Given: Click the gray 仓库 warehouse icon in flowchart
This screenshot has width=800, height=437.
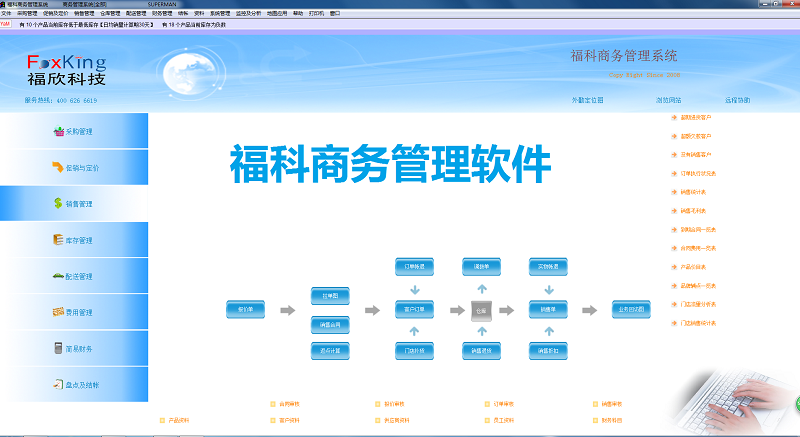Looking at the screenshot, I should point(481,311).
